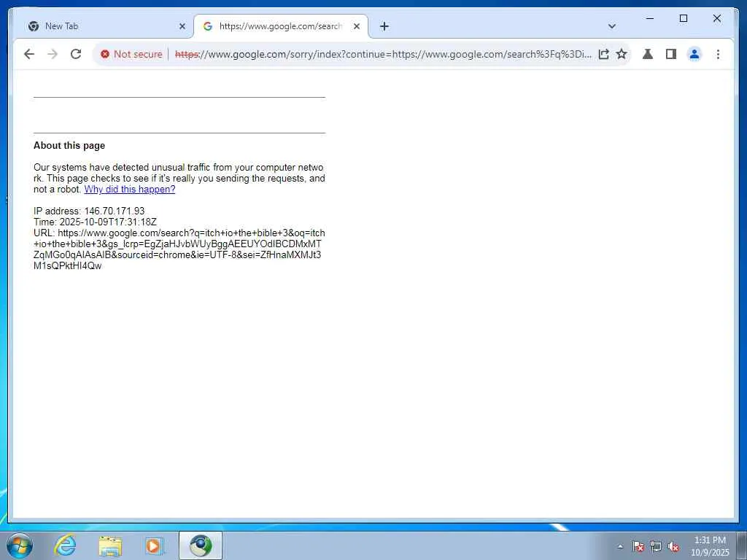Bookmark this tab with the star
The height and width of the screenshot is (560, 747).
pos(622,54)
